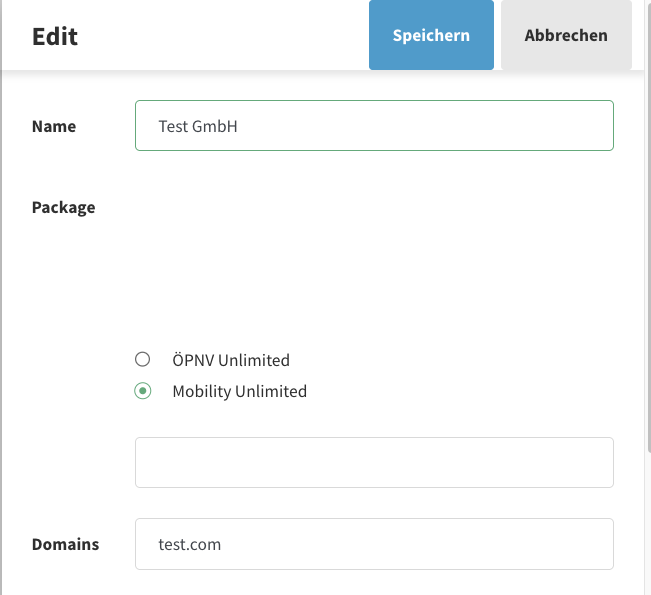Click the blank area above the ÖPNV option
This screenshot has width=651, height=595.
pos(374,280)
